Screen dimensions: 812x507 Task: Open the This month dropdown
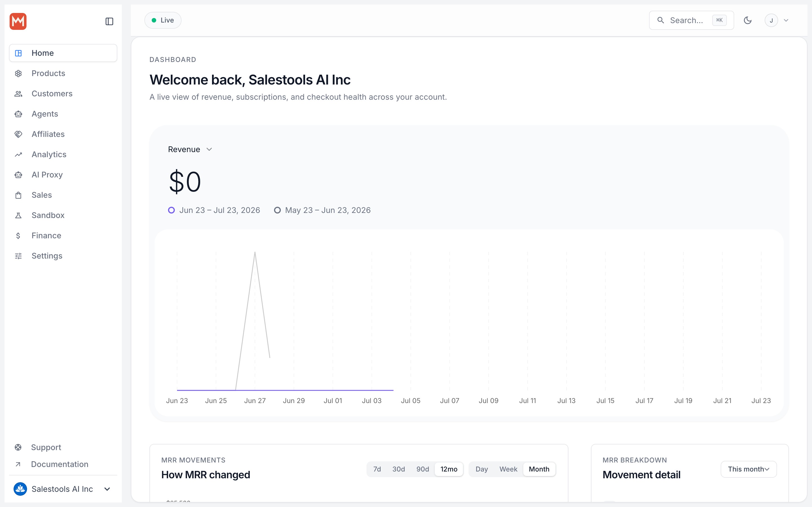click(749, 469)
